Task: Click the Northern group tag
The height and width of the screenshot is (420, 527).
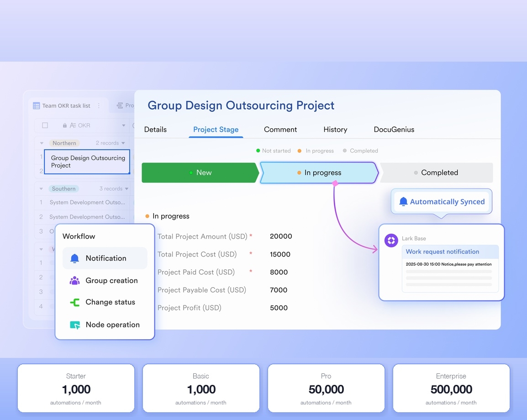Action: pos(64,143)
